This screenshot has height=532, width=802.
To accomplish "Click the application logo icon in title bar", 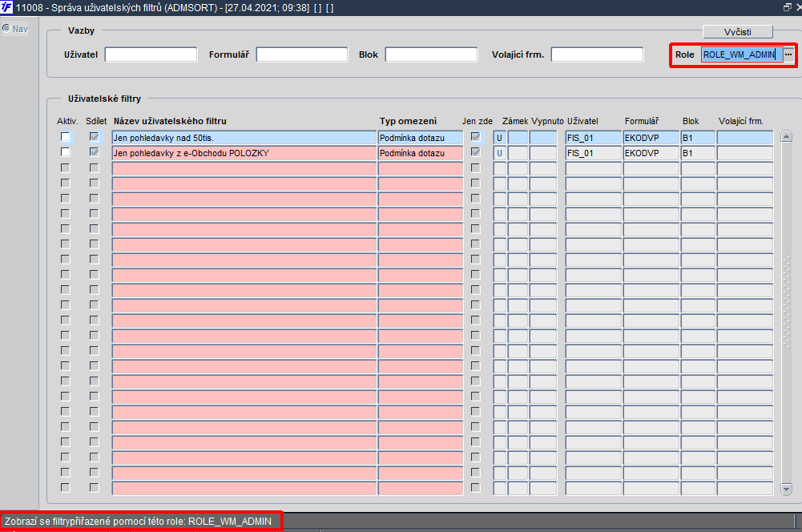I will click(6, 7).
